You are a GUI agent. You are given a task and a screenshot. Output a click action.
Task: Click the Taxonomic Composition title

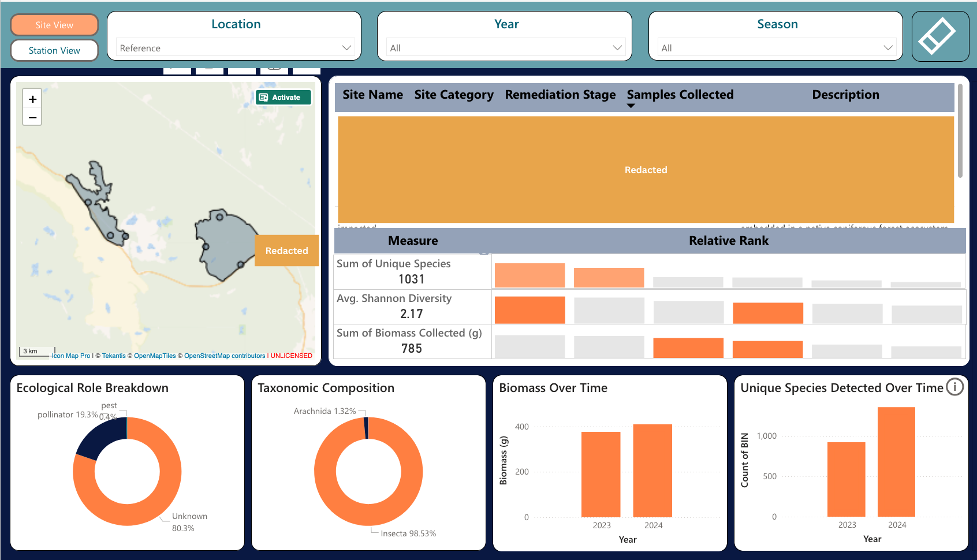tap(326, 388)
